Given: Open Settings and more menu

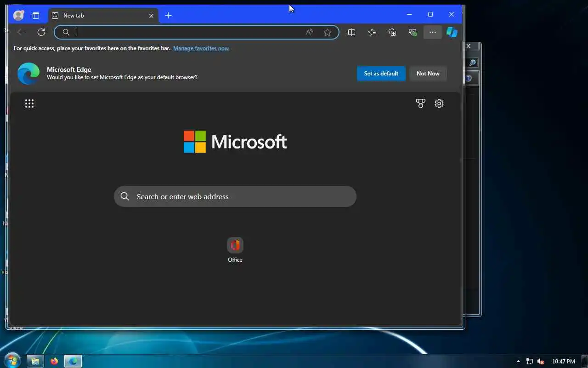Looking at the screenshot, I should point(433,32).
